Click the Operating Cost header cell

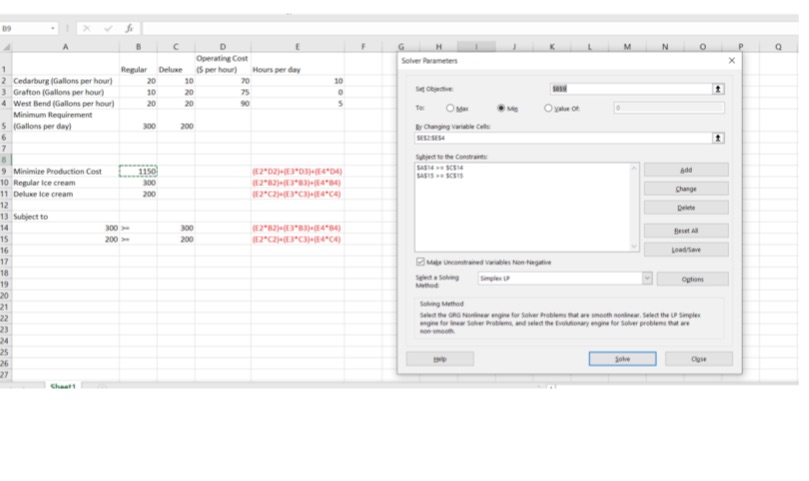point(223,64)
